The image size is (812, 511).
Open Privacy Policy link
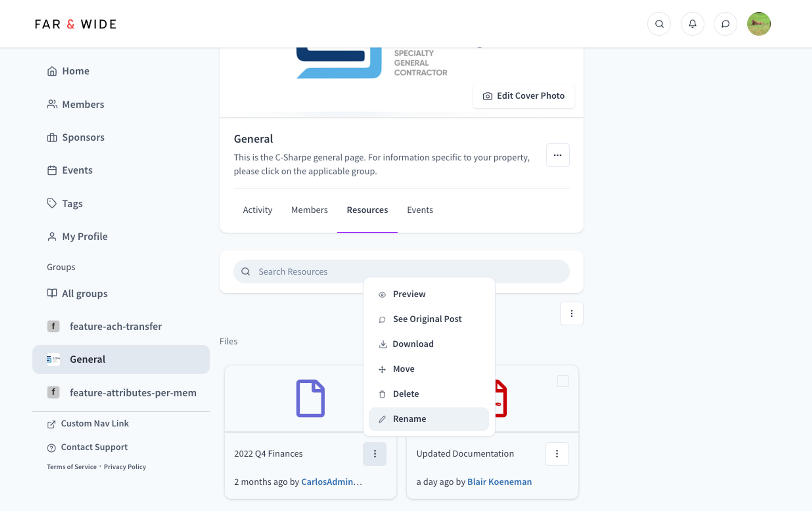tap(125, 467)
